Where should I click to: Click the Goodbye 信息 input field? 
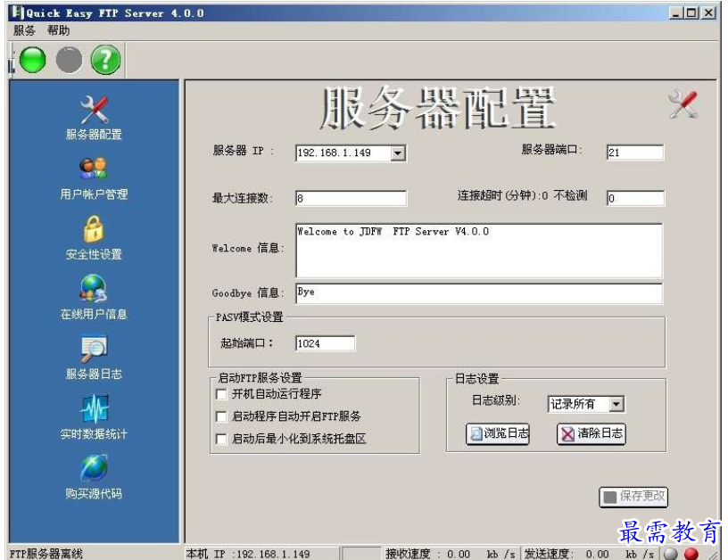[479, 293]
